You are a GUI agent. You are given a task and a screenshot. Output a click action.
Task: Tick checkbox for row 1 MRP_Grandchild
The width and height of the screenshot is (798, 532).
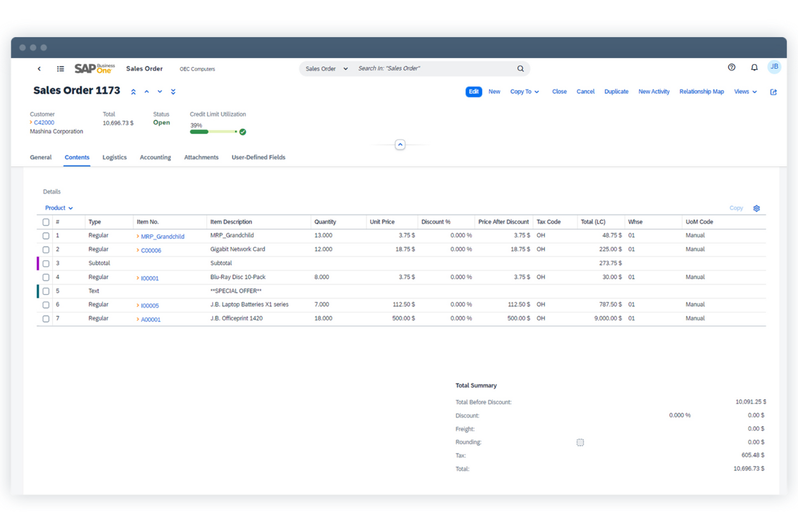(46, 236)
